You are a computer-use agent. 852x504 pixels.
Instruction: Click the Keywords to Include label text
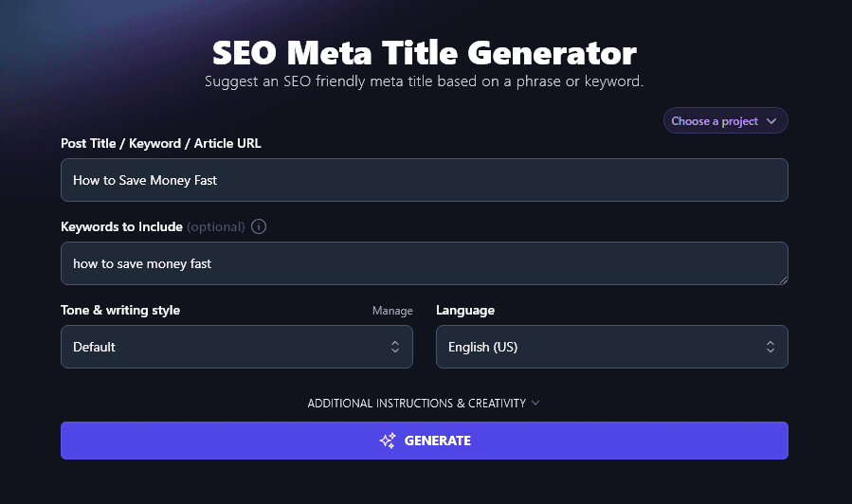pos(121,227)
